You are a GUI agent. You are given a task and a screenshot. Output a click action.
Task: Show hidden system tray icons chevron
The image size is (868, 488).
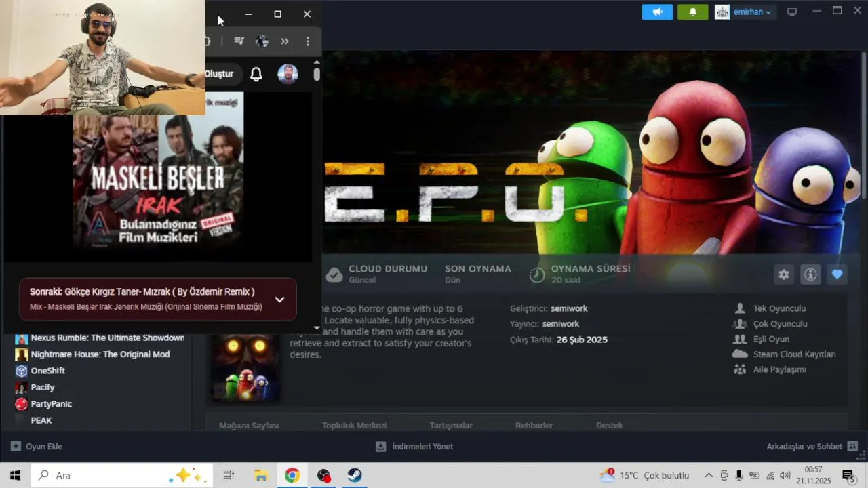[709, 476]
